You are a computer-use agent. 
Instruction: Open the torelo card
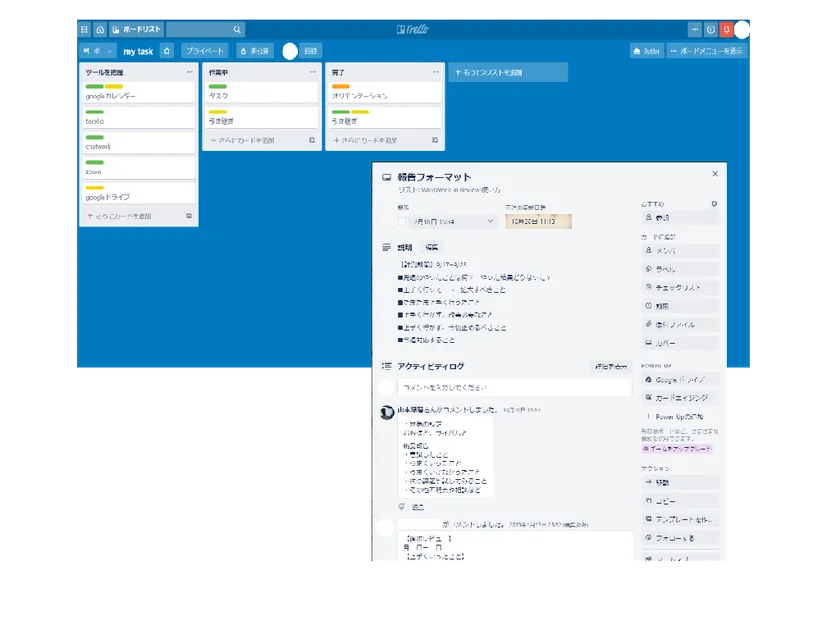(x=139, y=117)
